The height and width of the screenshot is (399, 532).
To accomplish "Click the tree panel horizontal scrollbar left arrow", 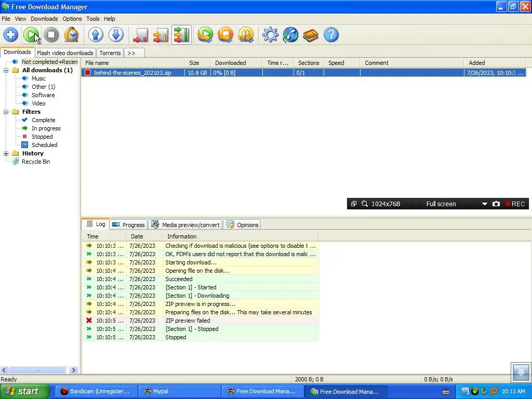I will (x=4, y=370).
